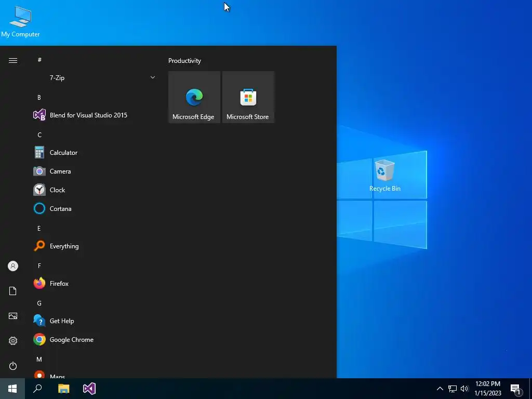Click the volume speaker icon in tray
The image size is (532, 399).
(x=464, y=389)
